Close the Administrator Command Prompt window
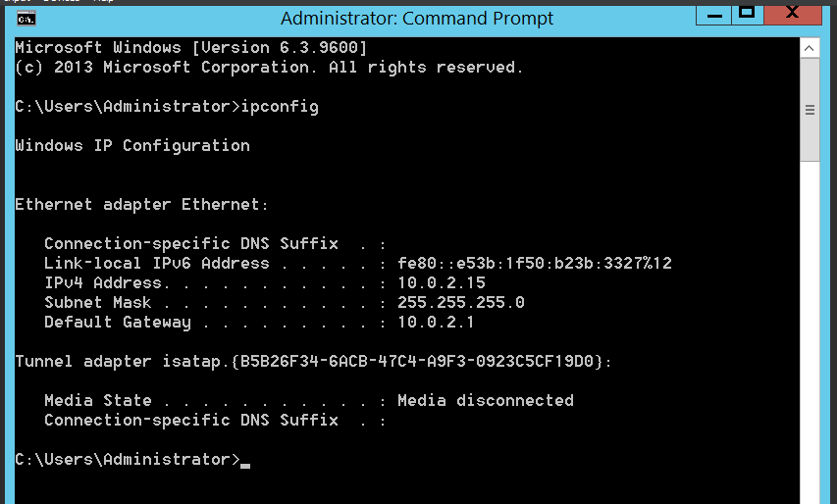837x504 pixels. (x=793, y=15)
